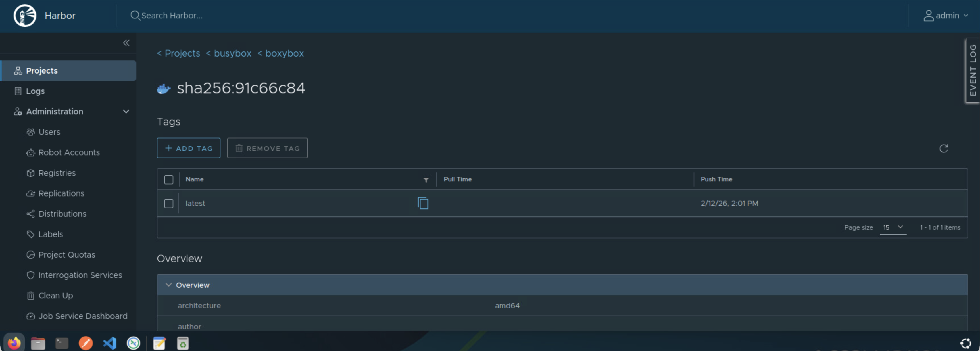Open the orange pencil app dock icon

coord(86,343)
